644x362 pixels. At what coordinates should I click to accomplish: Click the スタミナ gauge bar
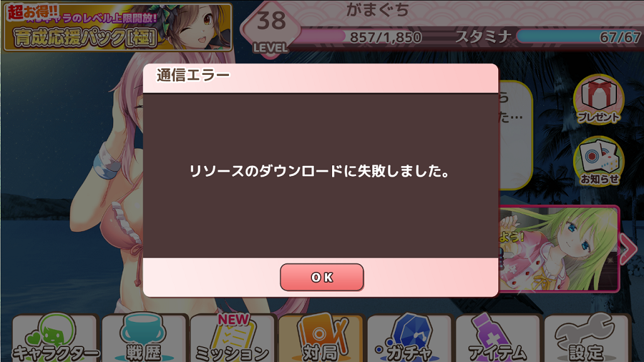point(579,36)
